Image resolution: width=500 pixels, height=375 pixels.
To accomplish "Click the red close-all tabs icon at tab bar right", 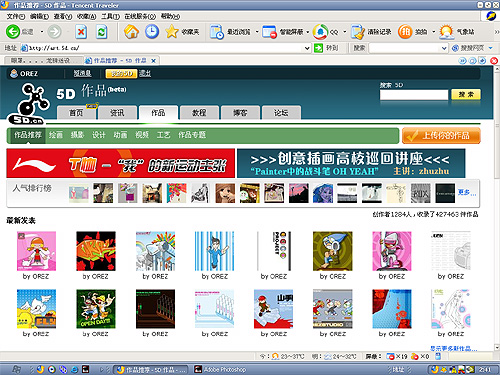I will click(494, 61).
